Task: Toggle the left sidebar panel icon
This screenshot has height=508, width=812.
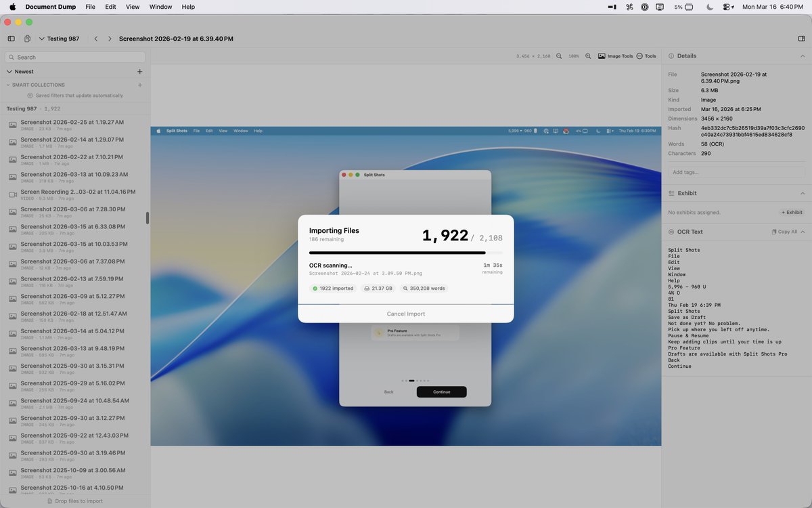Action: click(x=11, y=39)
